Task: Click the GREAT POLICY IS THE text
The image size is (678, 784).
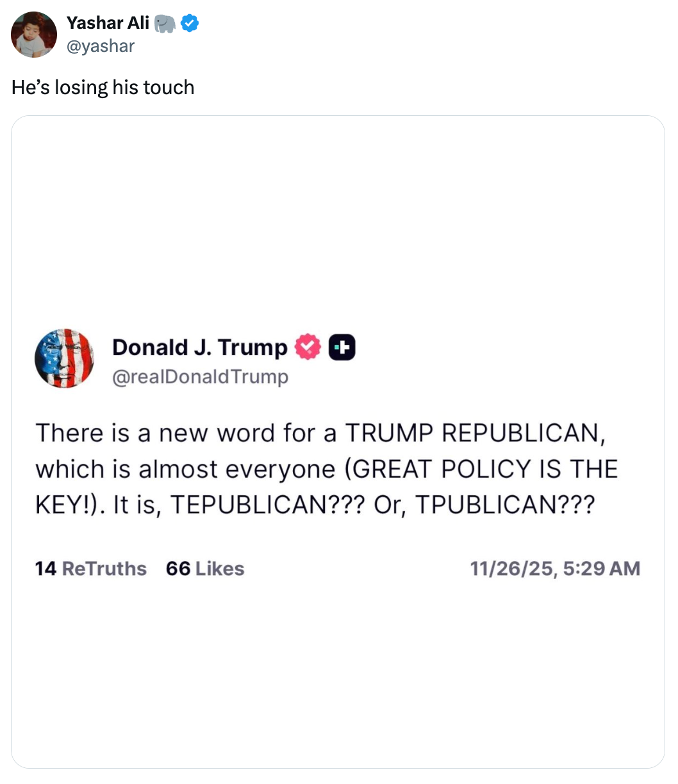Action: point(485,469)
